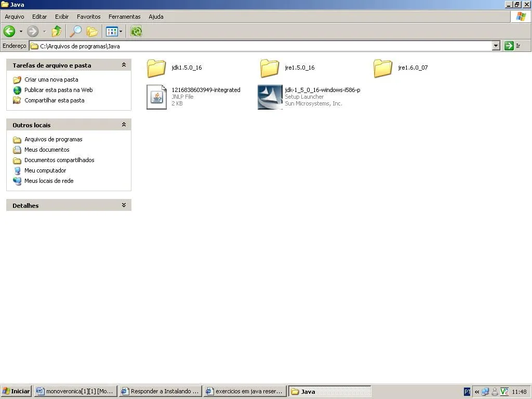
Task: Expand the Detalhes panel
Action: (124, 205)
